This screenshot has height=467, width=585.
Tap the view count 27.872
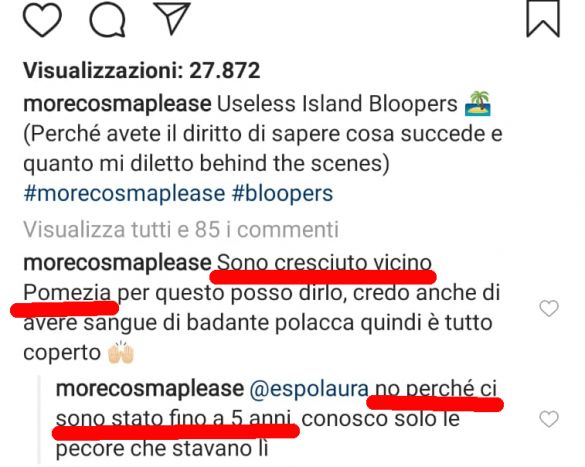pos(141,70)
